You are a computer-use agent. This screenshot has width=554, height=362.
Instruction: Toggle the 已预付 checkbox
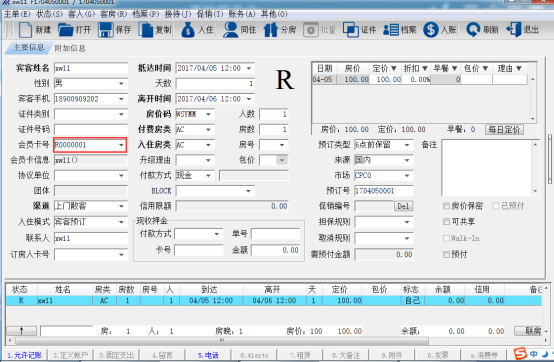click(x=496, y=206)
